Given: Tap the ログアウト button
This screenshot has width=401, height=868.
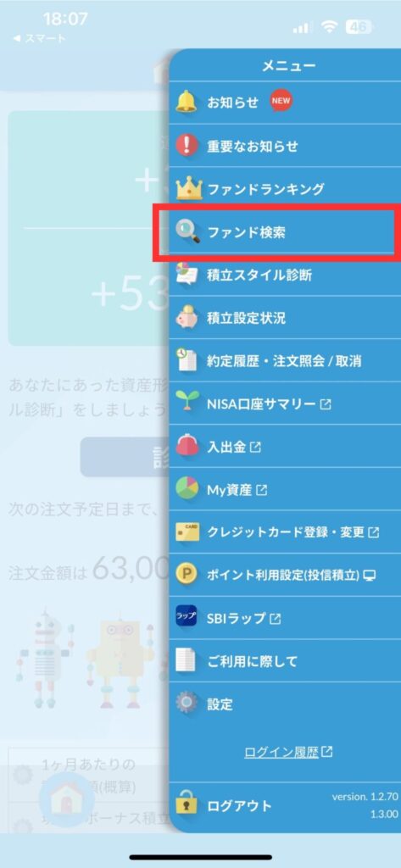Looking at the screenshot, I should pos(239,805).
